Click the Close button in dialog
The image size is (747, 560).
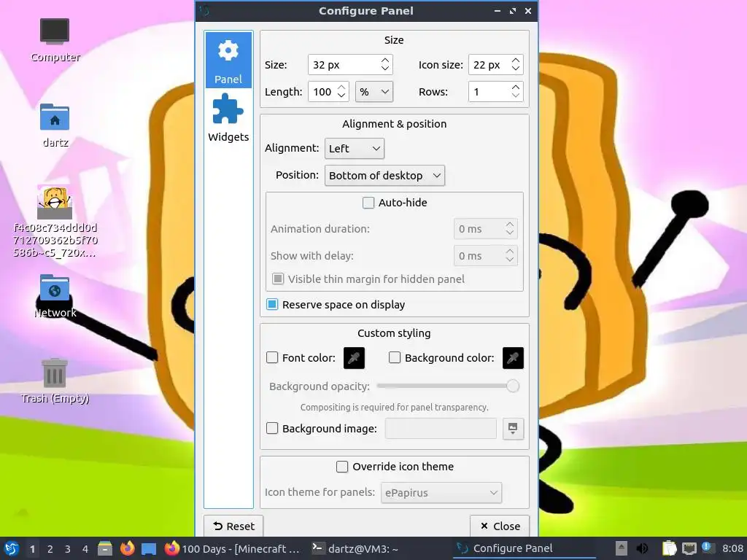point(500,526)
